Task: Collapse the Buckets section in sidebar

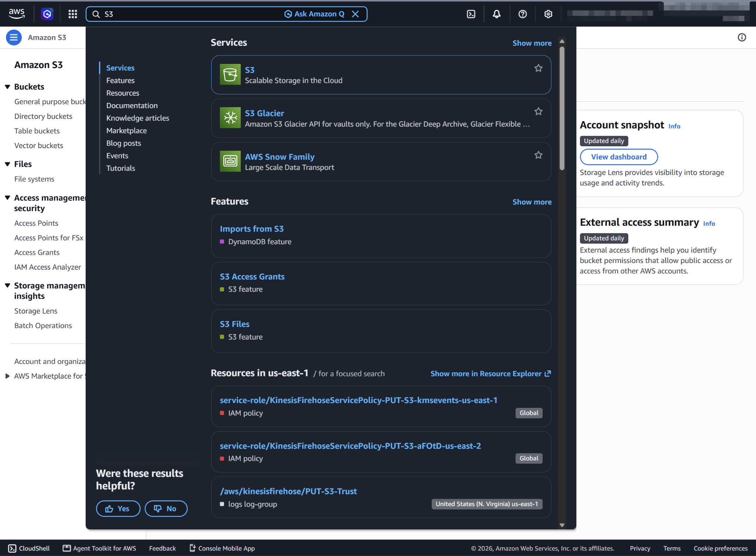Action: click(7, 87)
